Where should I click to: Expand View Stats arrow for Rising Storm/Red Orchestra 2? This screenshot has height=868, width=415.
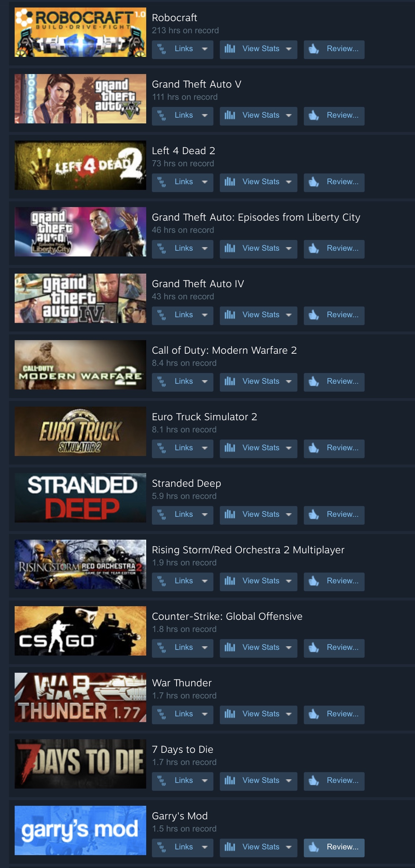pos(289,581)
